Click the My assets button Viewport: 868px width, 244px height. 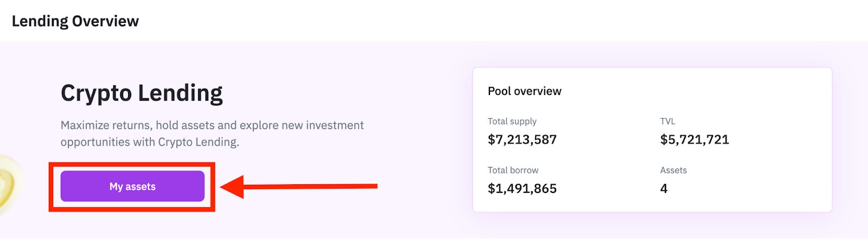pos(132,186)
